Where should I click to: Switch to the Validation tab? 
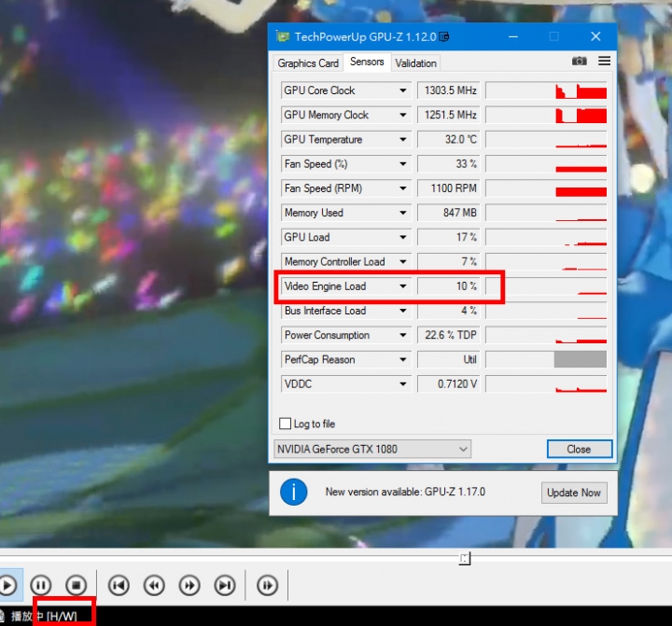[415, 63]
